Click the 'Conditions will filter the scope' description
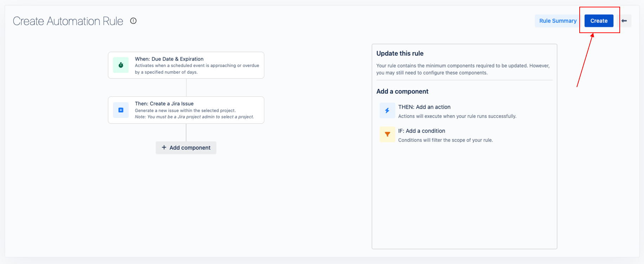The height and width of the screenshot is (264, 644). pyautogui.click(x=445, y=140)
